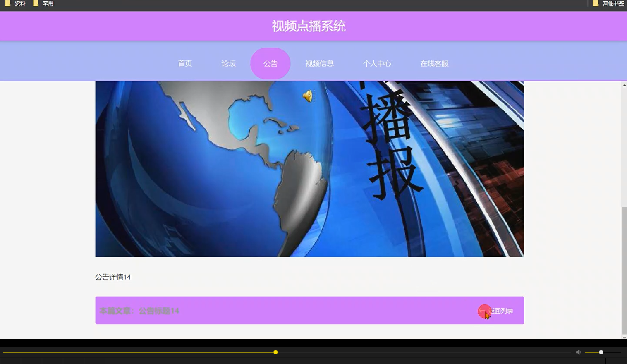Click the red circular back-arrow icon
Viewport: 627px width, 364px height.
click(484, 311)
